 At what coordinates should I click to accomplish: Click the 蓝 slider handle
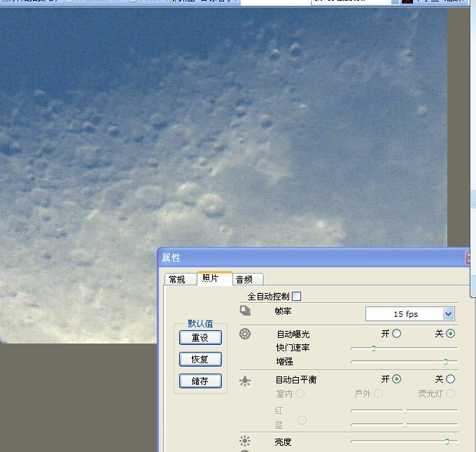(405, 425)
